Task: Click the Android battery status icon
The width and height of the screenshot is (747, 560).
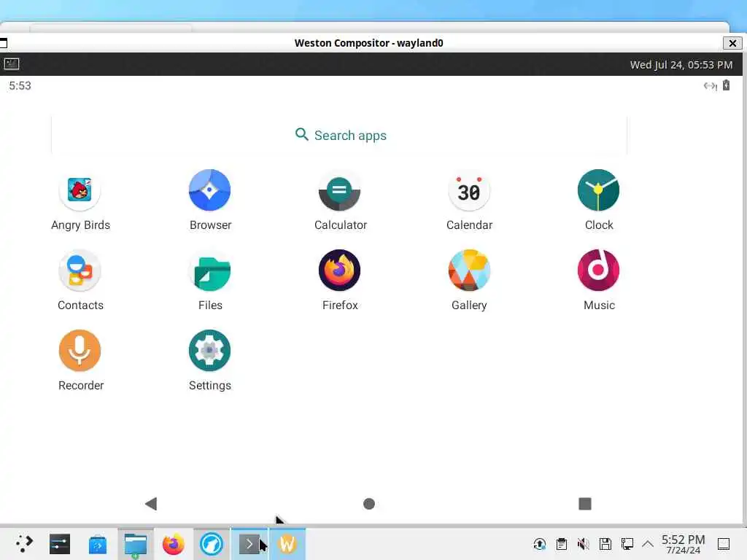Action: 726,85
